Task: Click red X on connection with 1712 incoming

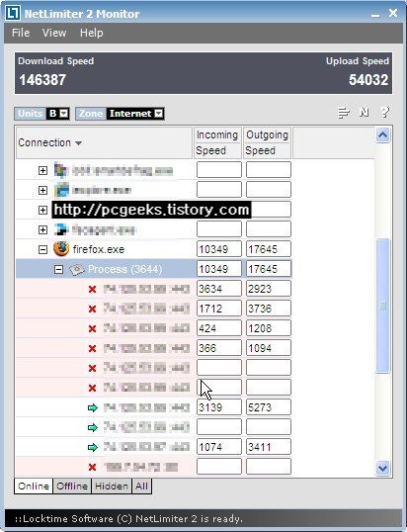Action: (92, 310)
